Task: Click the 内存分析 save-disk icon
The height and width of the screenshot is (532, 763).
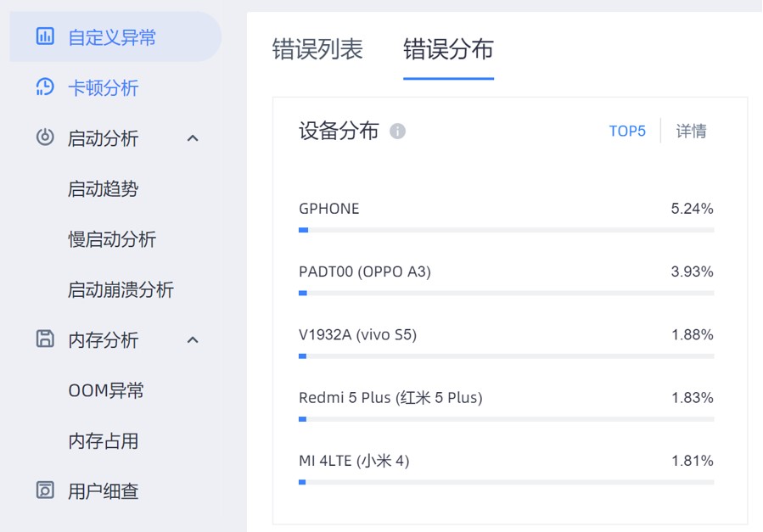Action: click(45, 339)
